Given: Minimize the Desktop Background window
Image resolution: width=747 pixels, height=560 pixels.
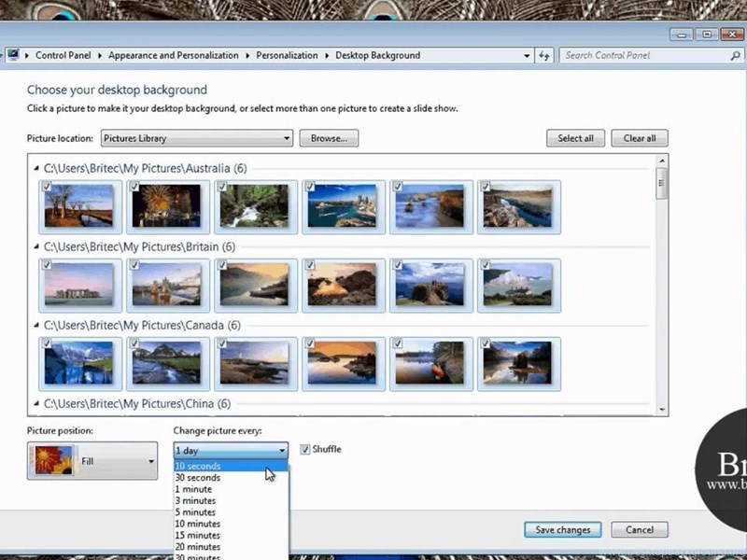Looking at the screenshot, I should pyautogui.click(x=682, y=35).
